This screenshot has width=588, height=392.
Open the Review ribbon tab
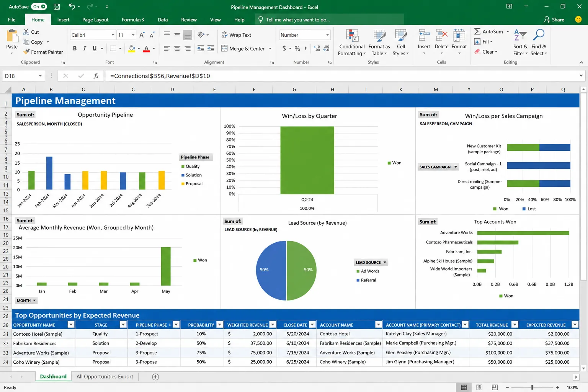[x=189, y=20]
